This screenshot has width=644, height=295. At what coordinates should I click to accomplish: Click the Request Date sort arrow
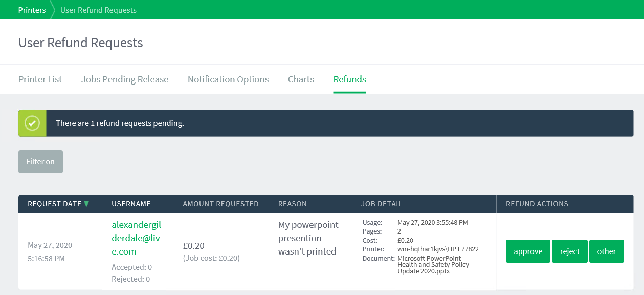point(86,204)
